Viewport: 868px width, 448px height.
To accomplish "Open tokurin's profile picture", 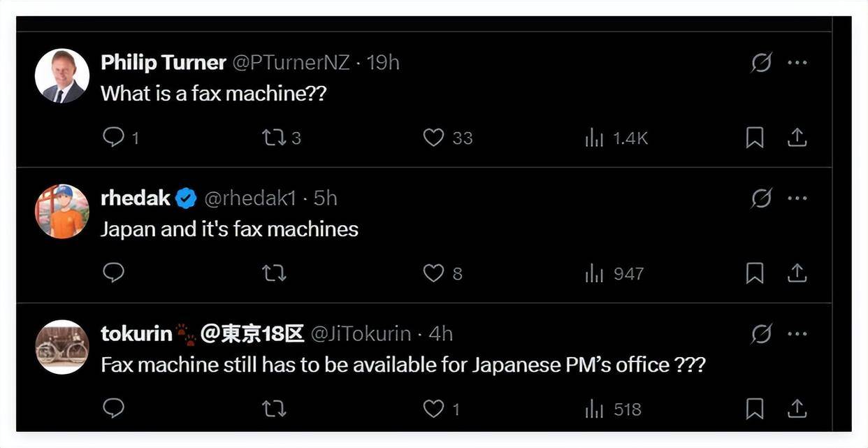I will tap(62, 346).
